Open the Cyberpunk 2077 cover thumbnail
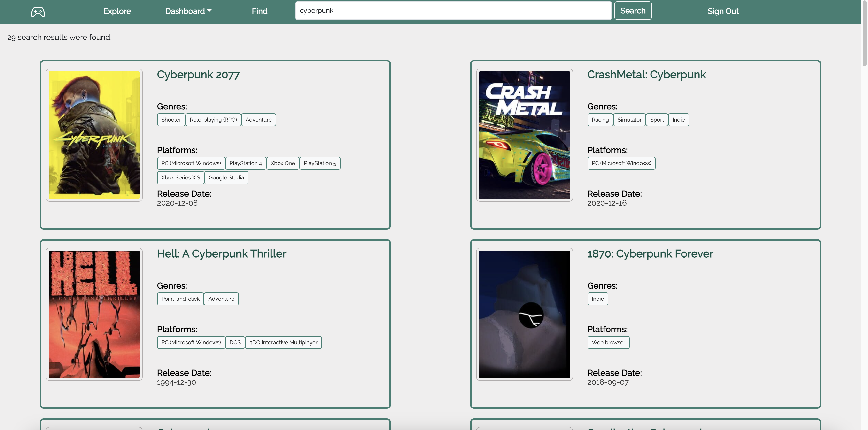The width and height of the screenshot is (868, 430). (94, 135)
